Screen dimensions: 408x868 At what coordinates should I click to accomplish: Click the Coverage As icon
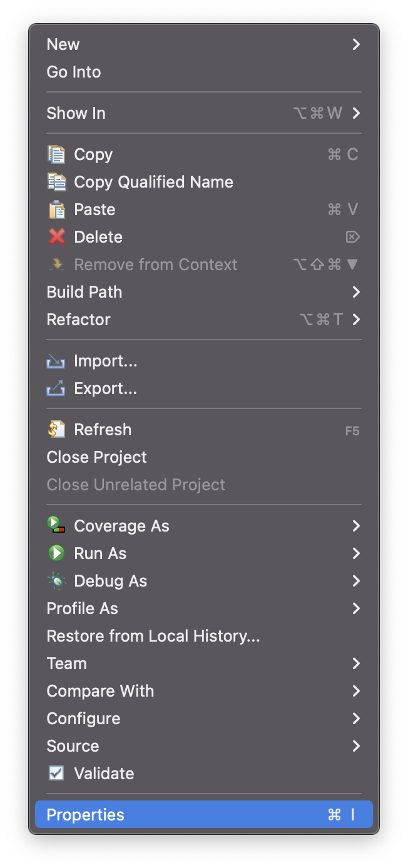point(56,525)
